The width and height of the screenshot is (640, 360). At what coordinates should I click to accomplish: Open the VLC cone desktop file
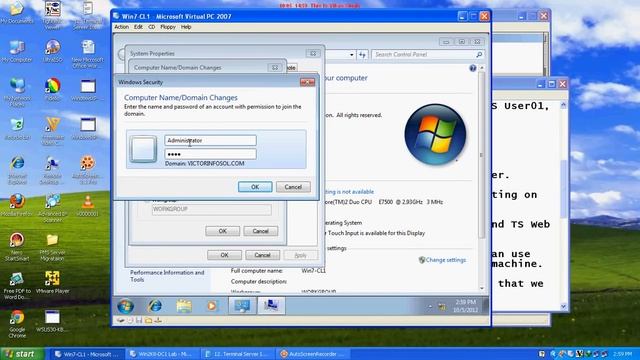tap(87, 205)
